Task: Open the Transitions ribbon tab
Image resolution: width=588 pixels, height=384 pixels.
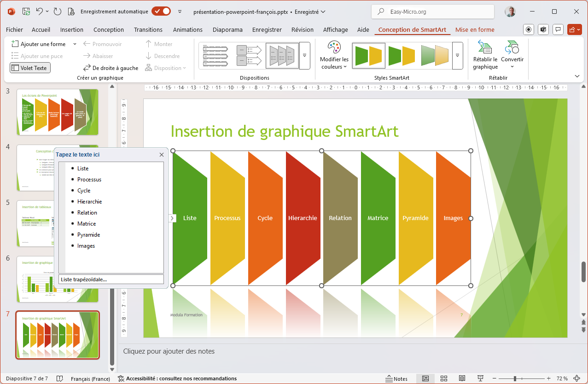Action: [148, 29]
